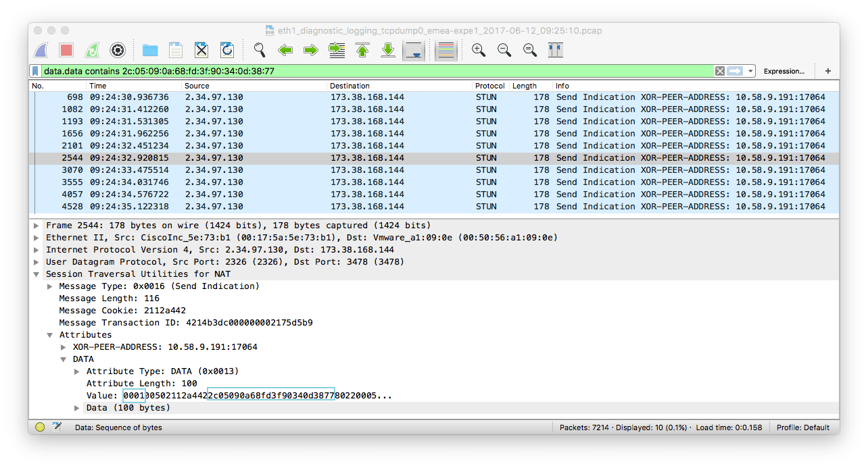This screenshot has width=868, height=468.
Task: Click the Find packet magnifier icon
Action: (259, 50)
